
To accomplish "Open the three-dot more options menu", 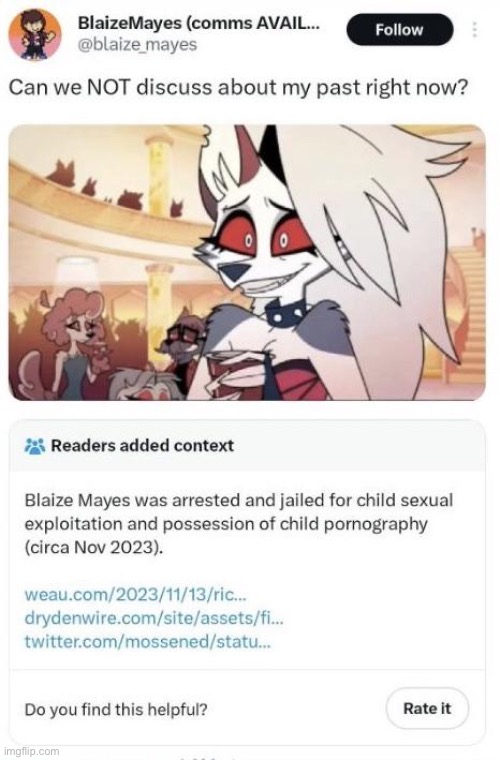I will 475,30.
